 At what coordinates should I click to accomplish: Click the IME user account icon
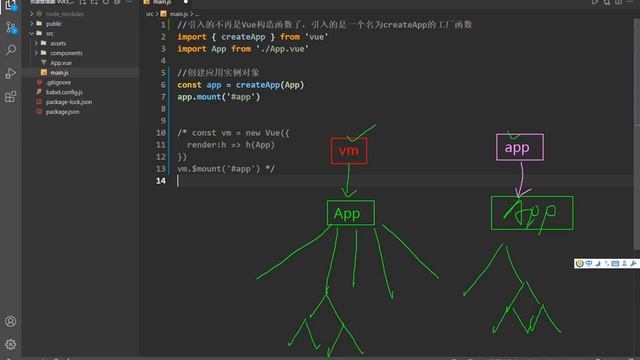[624, 264]
